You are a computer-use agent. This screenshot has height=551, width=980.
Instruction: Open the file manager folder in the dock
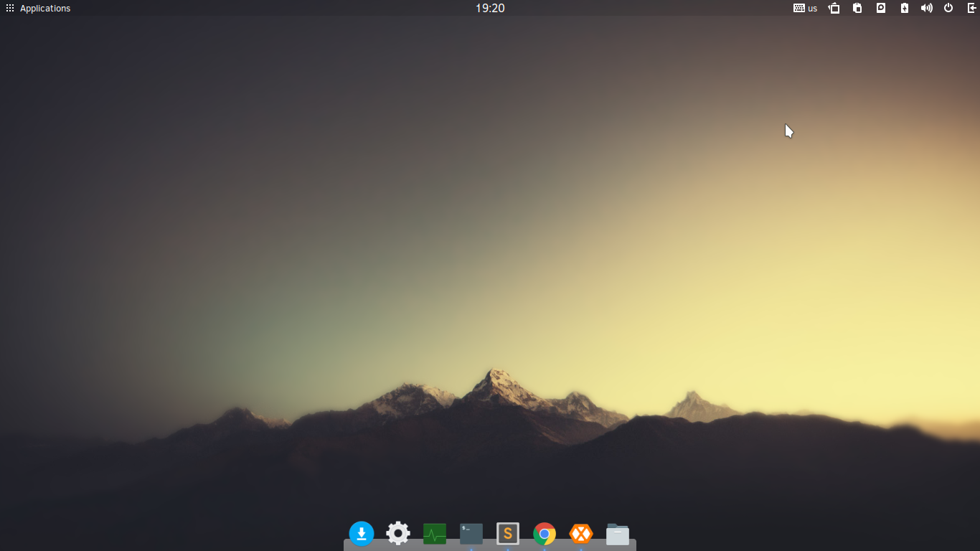click(x=618, y=534)
